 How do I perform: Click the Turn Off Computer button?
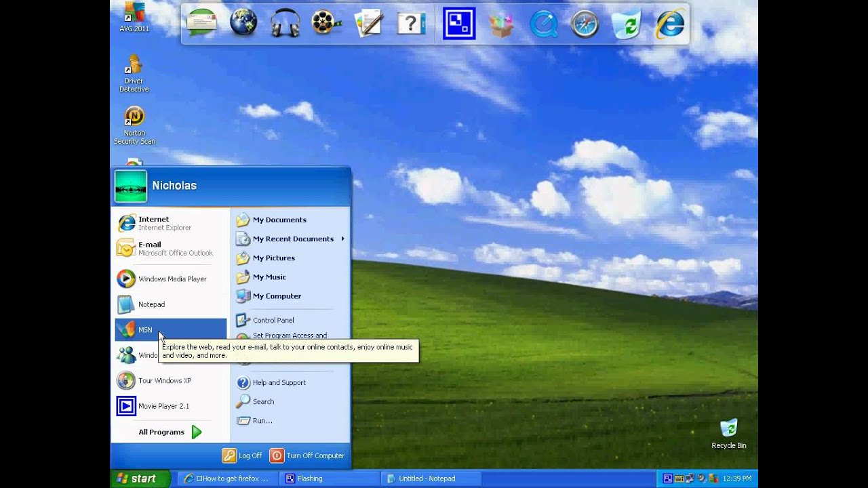307,455
